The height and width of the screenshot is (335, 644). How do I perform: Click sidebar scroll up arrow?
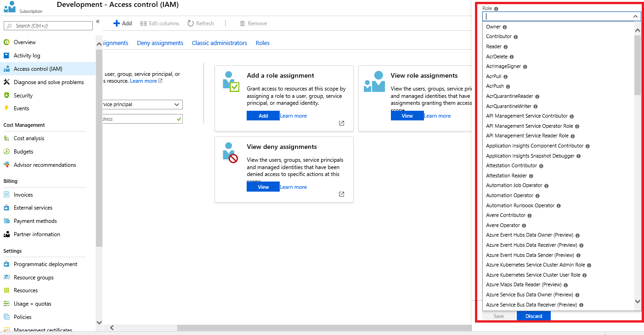[x=99, y=44]
